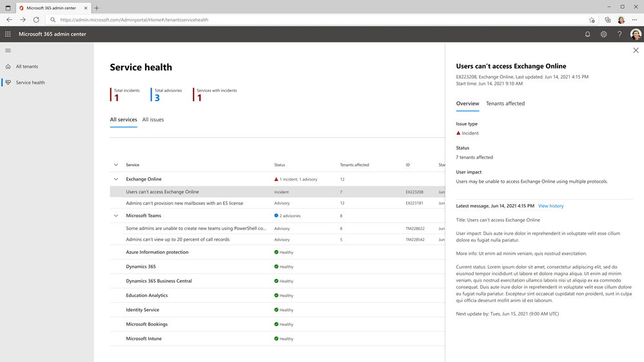Reload the browser page
Screen dimensions: 644x362
pos(36,20)
